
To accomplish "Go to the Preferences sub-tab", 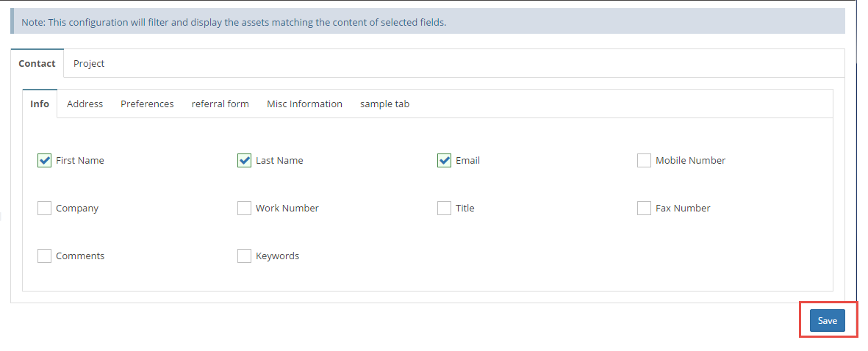I will pyautogui.click(x=147, y=104).
